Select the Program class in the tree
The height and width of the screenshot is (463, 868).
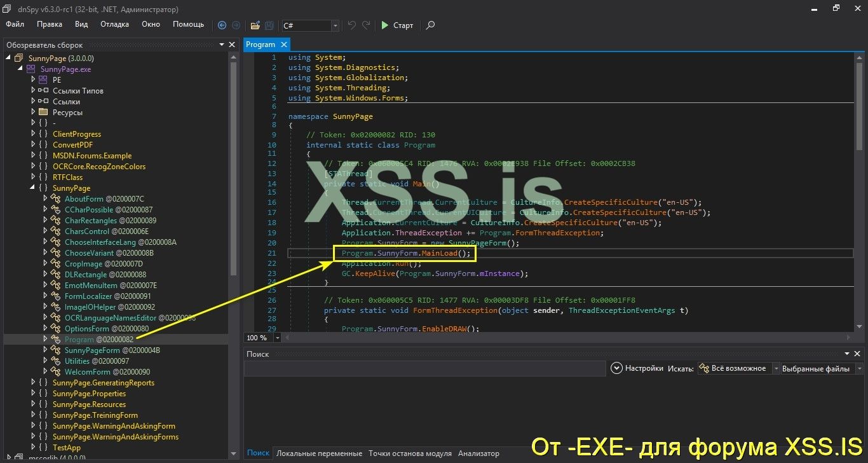click(79, 339)
